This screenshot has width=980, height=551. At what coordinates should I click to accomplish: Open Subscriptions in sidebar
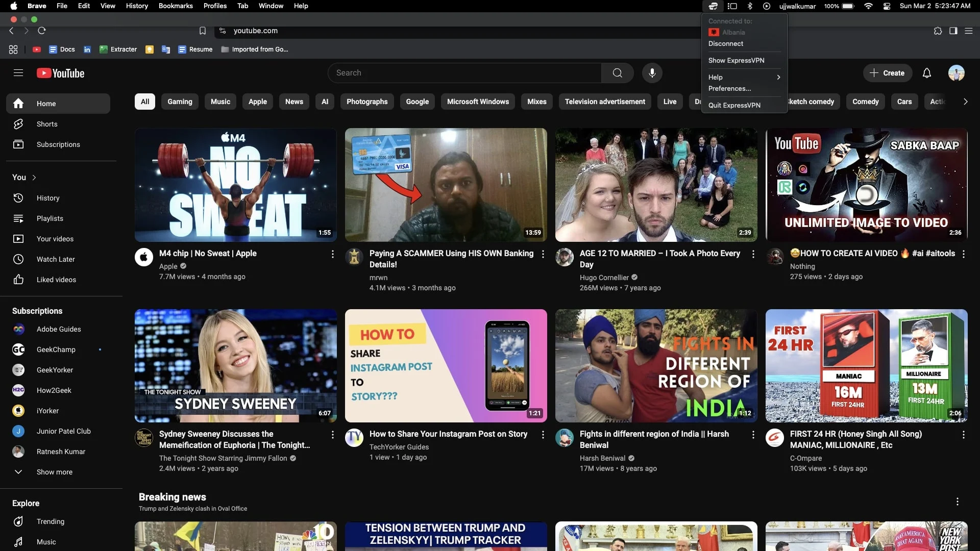point(58,144)
